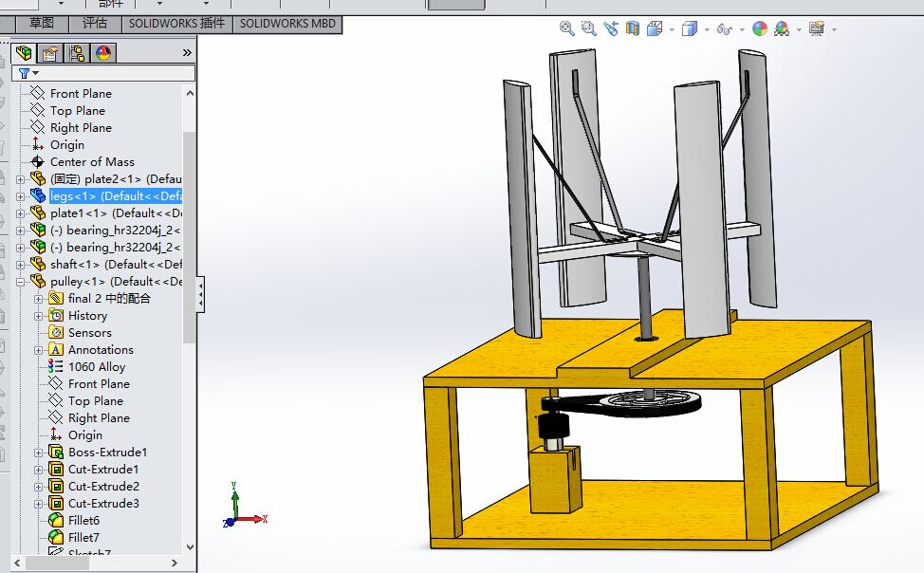
Task: Select the pulley's Front Plane
Action: (x=99, y=384)
